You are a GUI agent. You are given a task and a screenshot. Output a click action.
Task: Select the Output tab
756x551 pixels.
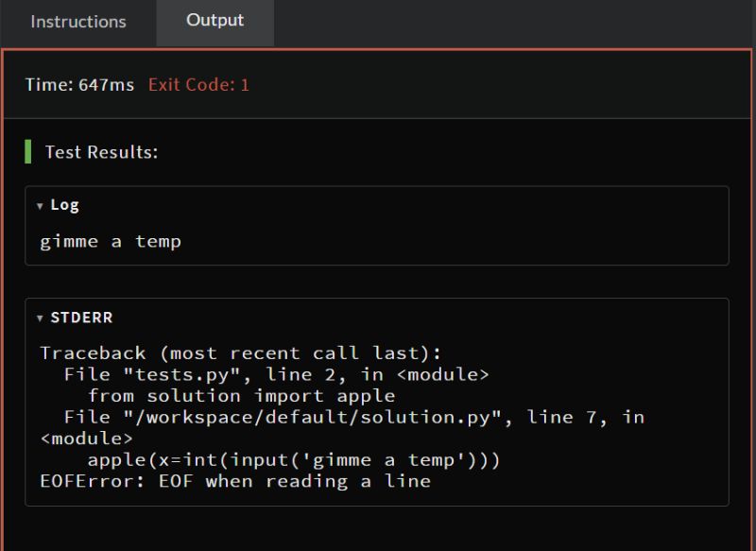click(215, 21)
